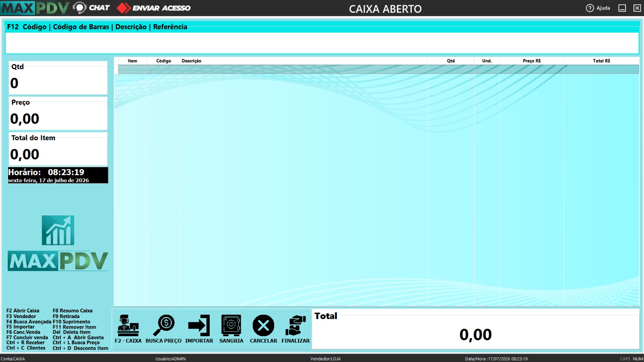Minimize the MAXPDV window
This screenshot has height=362, width=644.
(622, 8)
